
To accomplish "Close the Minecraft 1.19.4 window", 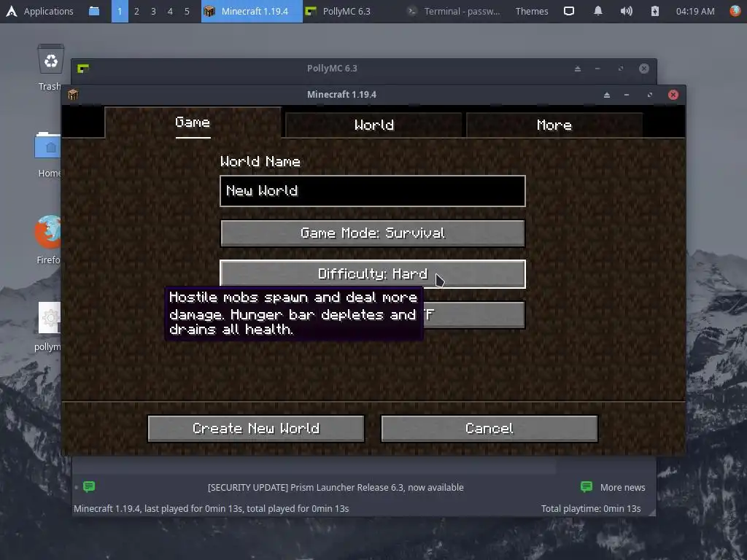I will coord(673,95).
